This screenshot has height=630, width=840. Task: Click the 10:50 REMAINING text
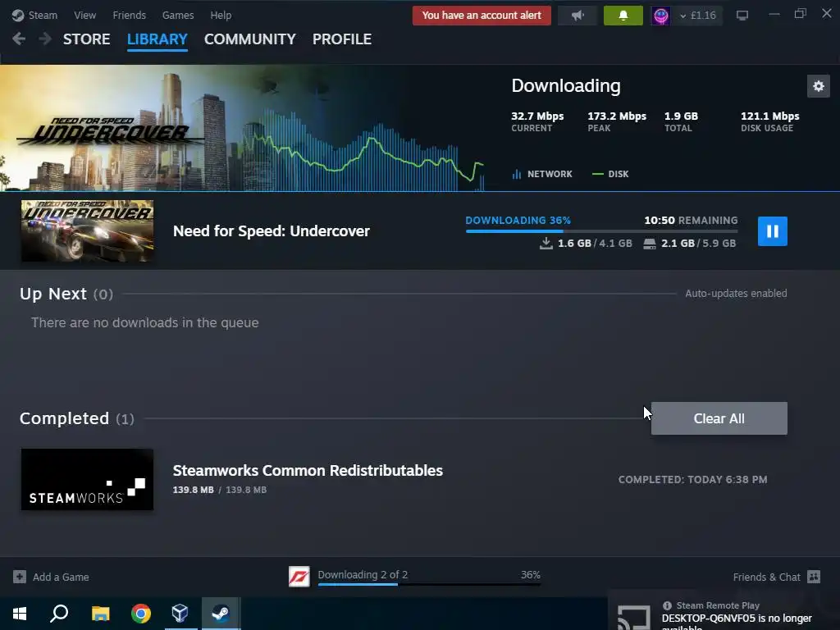[691, 220]
